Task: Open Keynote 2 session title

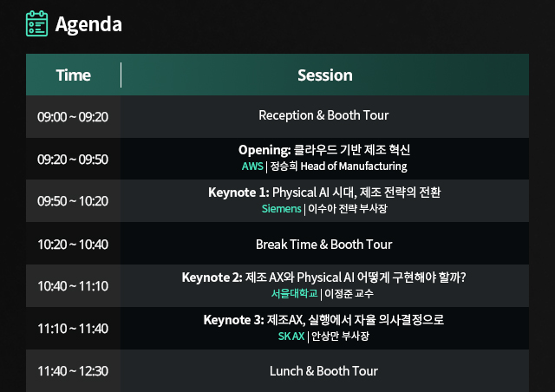Action: (324, 278)
